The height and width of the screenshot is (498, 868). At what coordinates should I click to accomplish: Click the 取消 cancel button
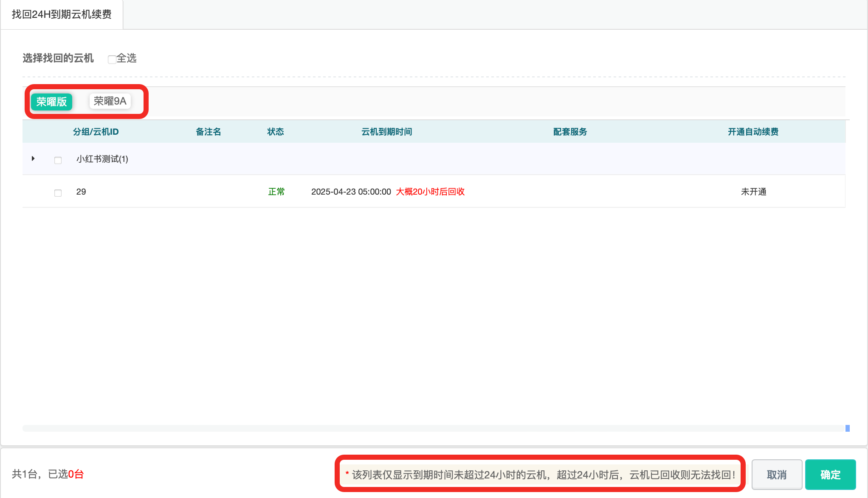click(x=776, y=475)
